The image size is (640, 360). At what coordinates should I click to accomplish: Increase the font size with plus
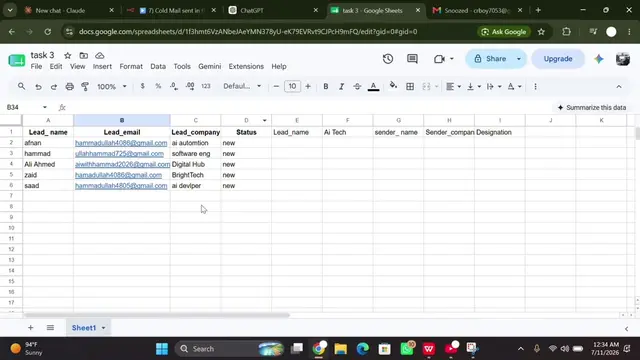click(308, 86)
